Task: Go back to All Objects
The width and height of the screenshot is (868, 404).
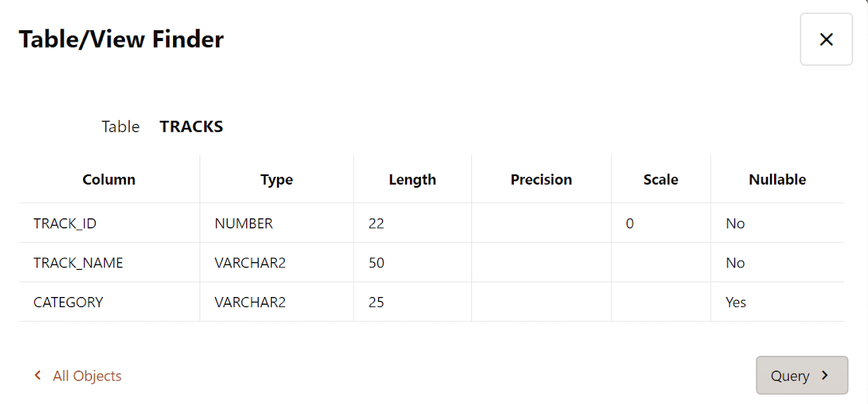Action: [x=78, y=376]
